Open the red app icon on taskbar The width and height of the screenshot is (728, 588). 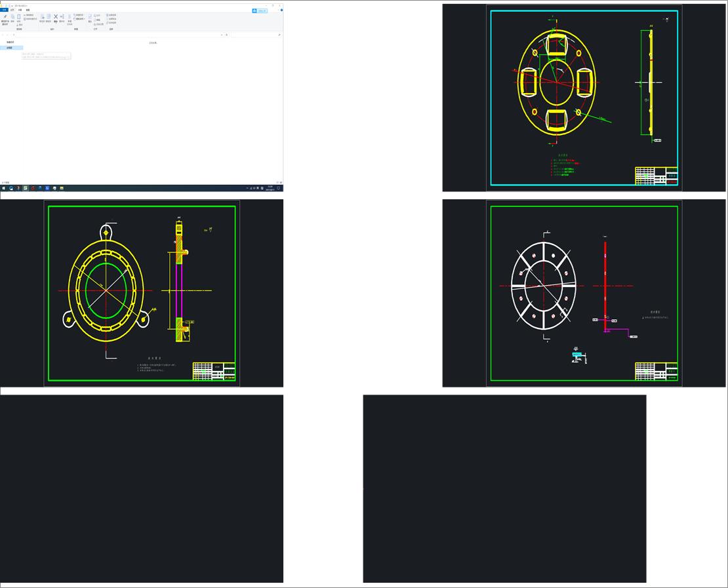(x=33, y=188)
